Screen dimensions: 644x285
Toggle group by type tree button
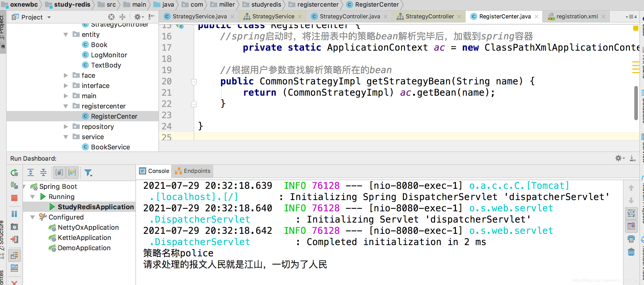click(x=59, y=173)
